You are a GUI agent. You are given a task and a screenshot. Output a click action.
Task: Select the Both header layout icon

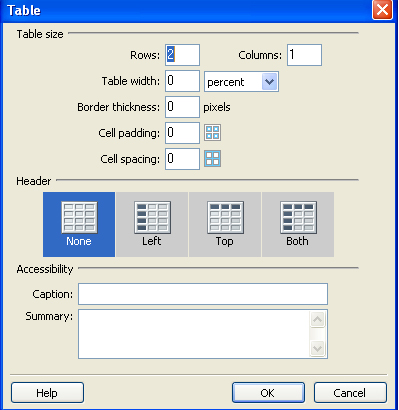pos(298,218)
